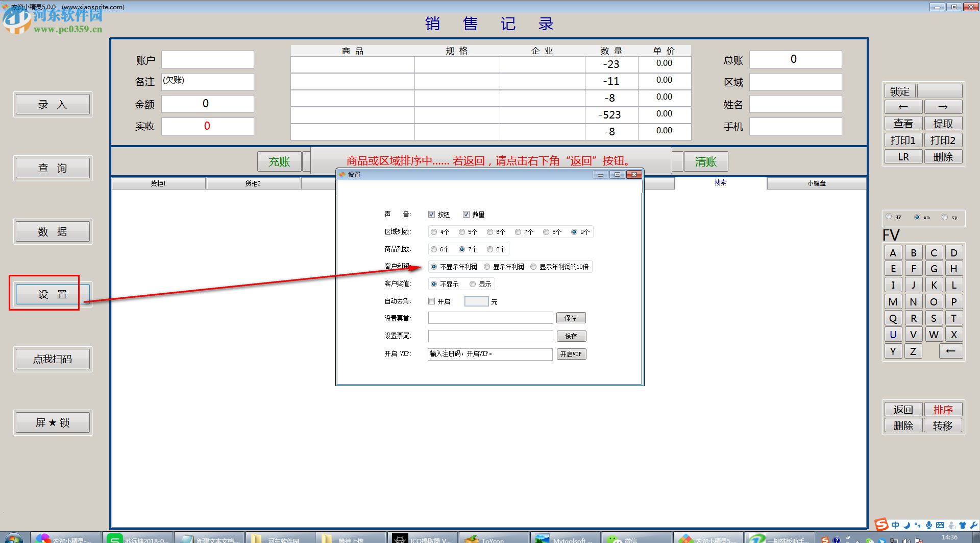Screen dimensions: 980x543
Task: Click the VIP registration code field
Action: [x=490, y=354]
